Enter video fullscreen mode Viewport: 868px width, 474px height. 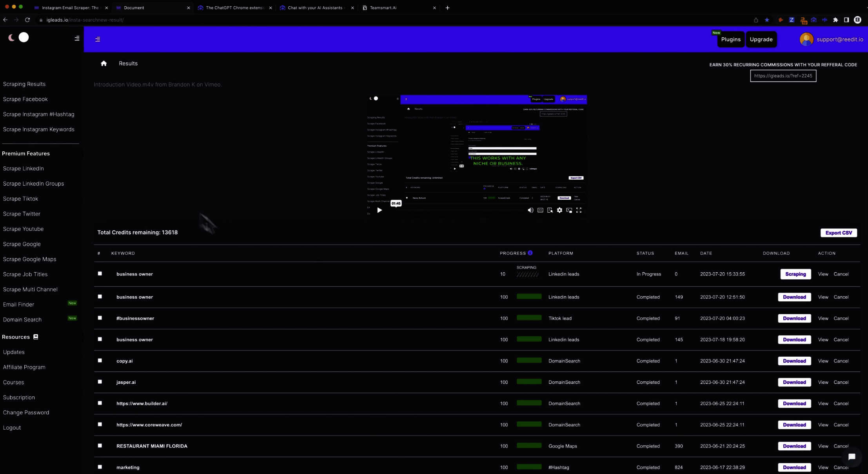pyautogui.click(x=579, y=210)
